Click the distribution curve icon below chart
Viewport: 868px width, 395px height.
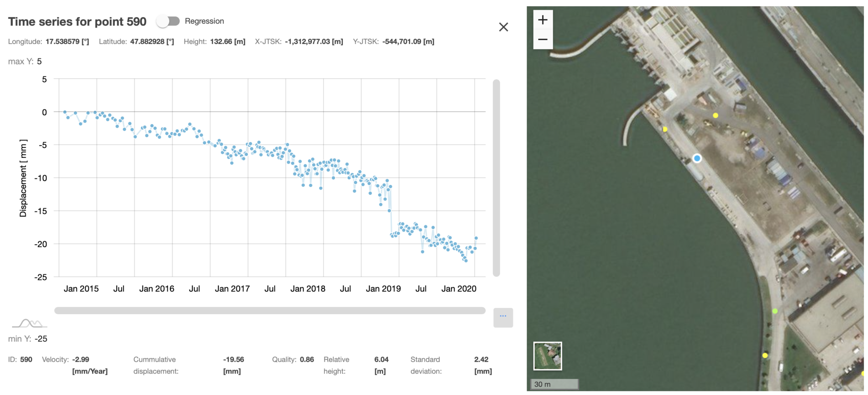pyautogui.click(x=30, y=324)
